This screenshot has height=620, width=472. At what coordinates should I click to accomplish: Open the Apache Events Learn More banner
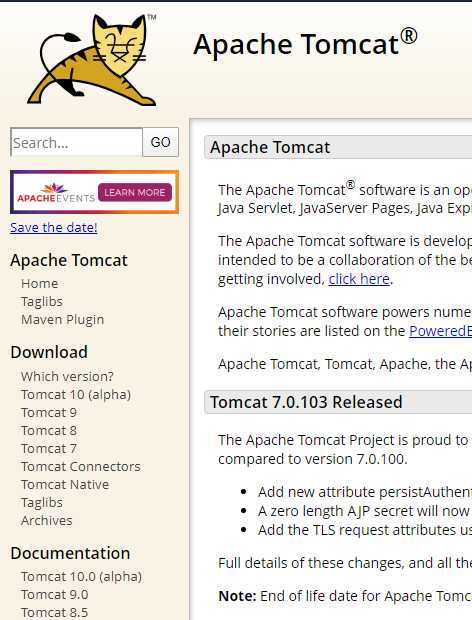(x=94, y=192)
